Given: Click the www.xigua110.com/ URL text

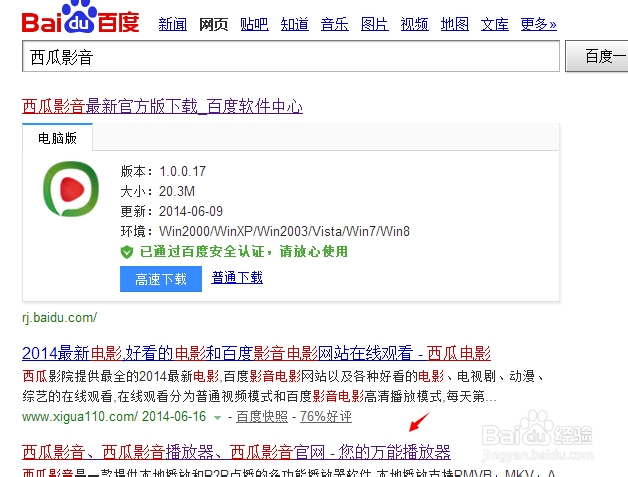Looking at the screenshot, I should click(80, 417).
